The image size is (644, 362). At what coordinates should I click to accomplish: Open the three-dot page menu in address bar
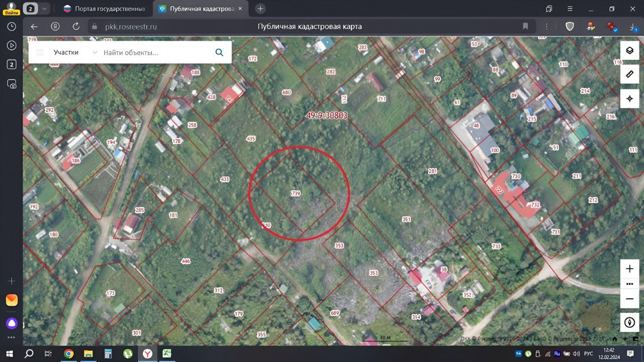[x=547, y=26]
